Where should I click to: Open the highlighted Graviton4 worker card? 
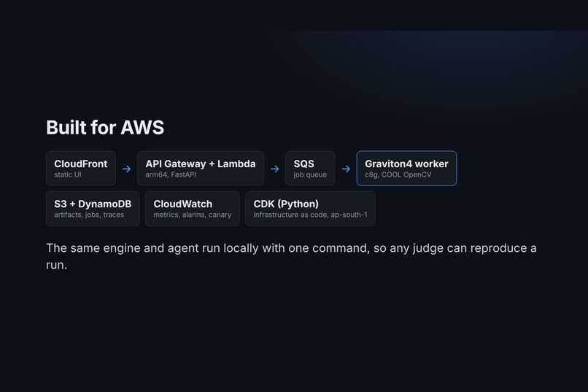pos(406,169)
